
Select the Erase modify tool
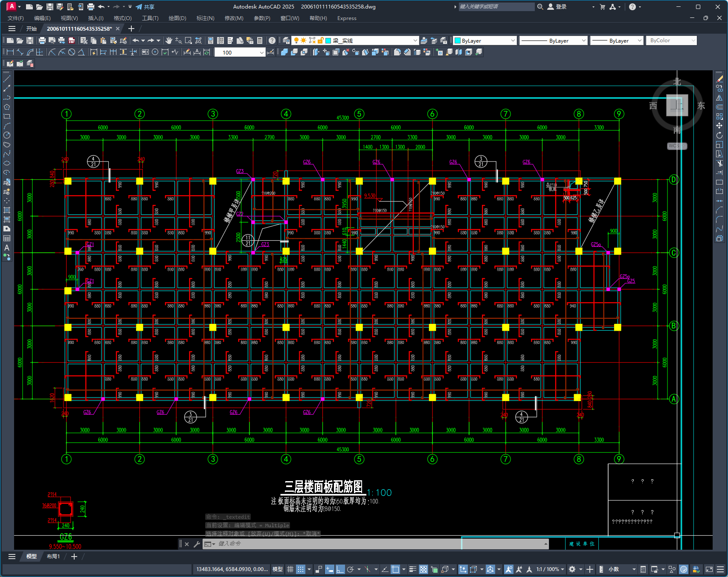[719, 79]
